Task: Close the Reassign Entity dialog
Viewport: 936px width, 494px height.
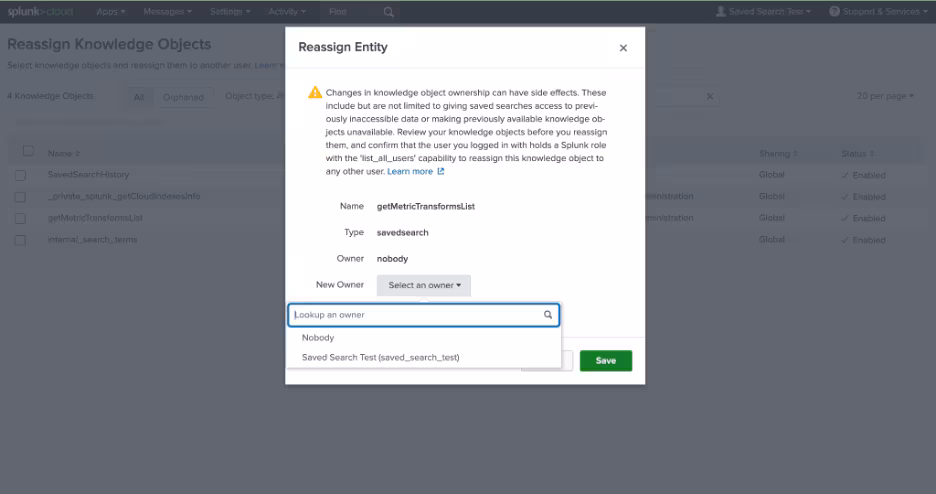Action: [623, 48]
